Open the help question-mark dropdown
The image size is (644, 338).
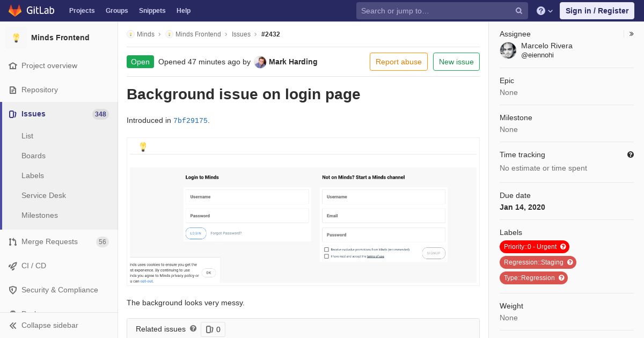click(x=545, y=11)
